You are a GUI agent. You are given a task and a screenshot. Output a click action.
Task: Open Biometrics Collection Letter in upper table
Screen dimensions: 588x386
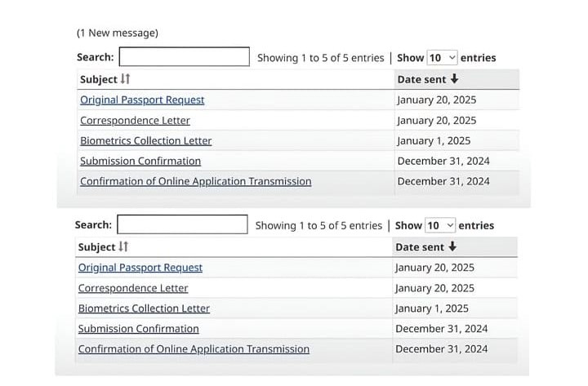click(146, 141)
